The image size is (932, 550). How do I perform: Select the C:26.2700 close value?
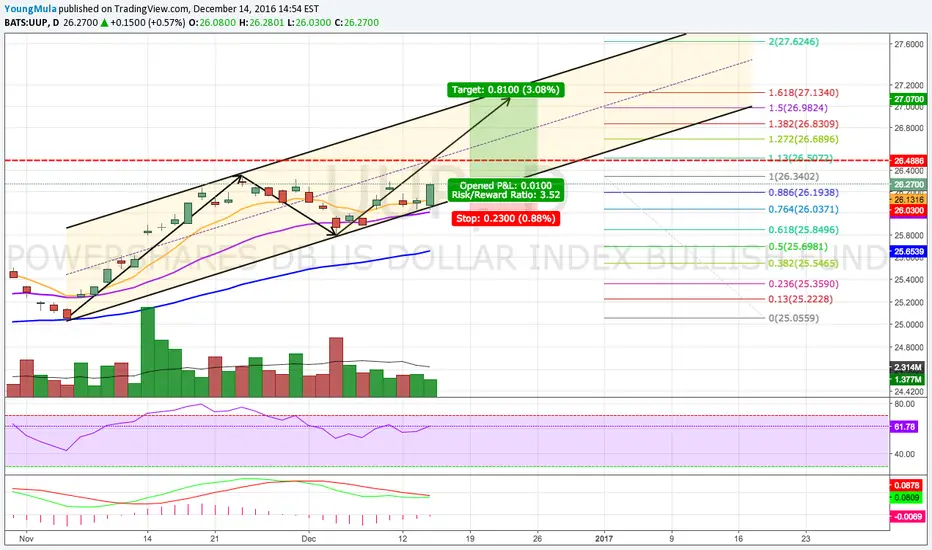coord(357,23)
